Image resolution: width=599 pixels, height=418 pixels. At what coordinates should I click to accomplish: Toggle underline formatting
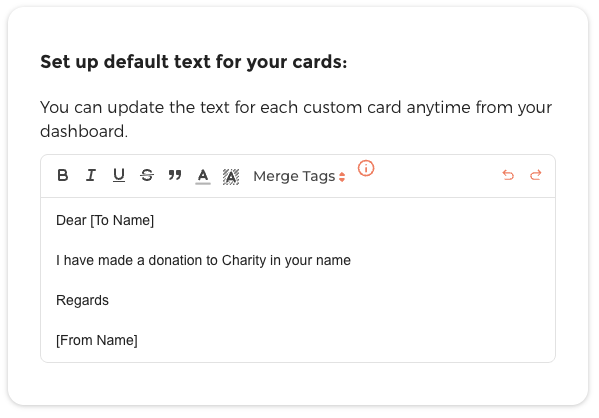(119, 175)
